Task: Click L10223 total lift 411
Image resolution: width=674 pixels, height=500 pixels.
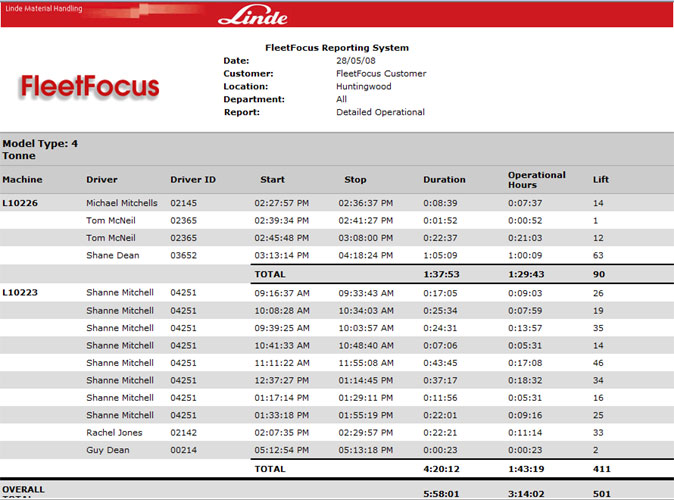Action: [x=601, y=469]
